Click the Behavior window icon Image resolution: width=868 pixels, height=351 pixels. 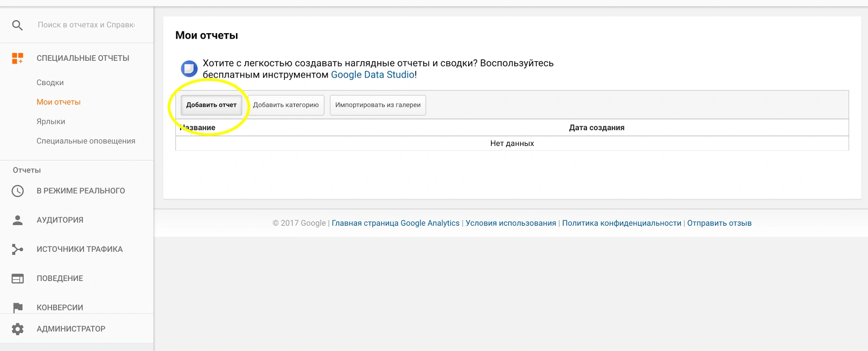[17, 278]
